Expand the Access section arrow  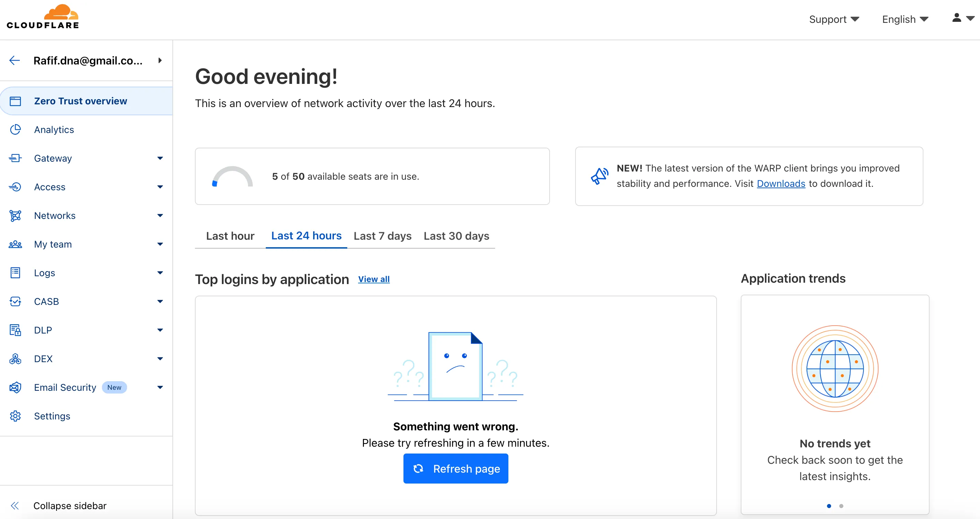point(160,187)
